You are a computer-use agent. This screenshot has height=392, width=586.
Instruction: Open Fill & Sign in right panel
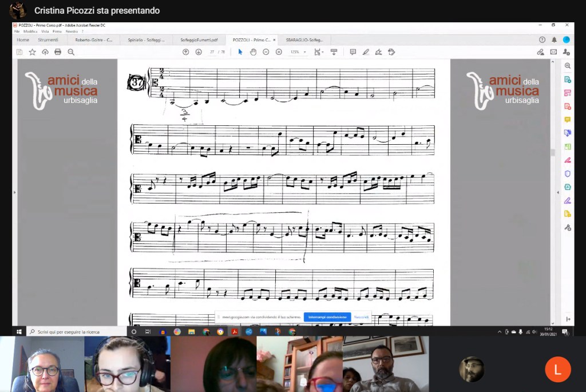567,160
